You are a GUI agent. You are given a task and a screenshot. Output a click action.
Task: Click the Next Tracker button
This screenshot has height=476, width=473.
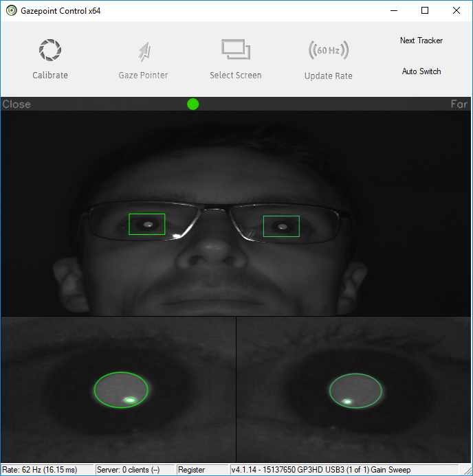click(x=421, y=41)
